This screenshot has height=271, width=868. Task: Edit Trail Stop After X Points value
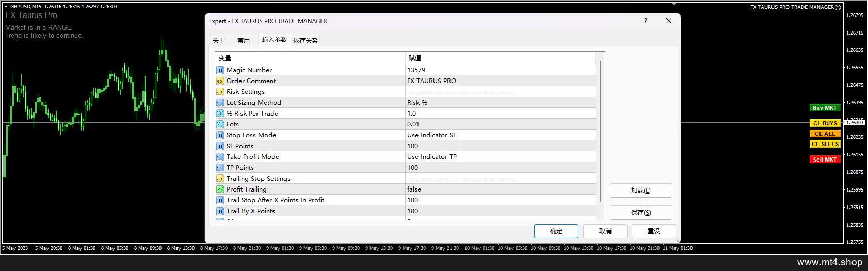pos(500,200)
